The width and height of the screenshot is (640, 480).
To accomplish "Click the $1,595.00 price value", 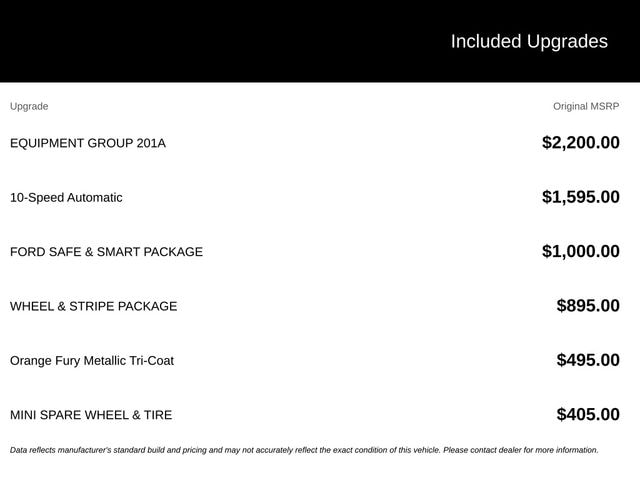I will pos(580,197).
